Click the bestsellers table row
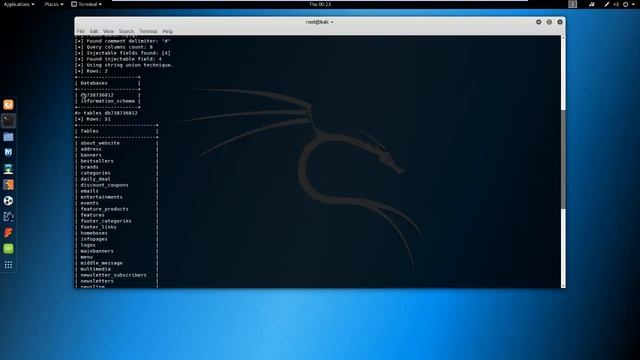 pos(97,161)
